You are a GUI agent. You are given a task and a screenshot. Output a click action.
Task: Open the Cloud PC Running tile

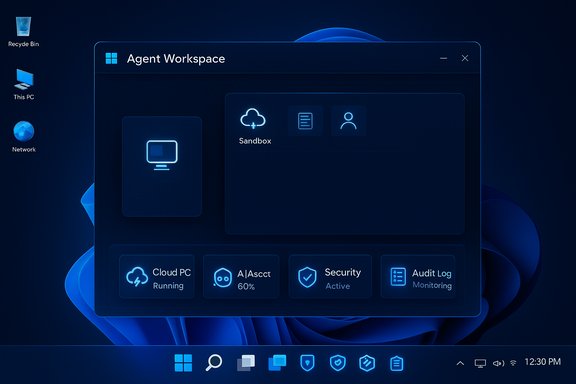coord(157,277)
